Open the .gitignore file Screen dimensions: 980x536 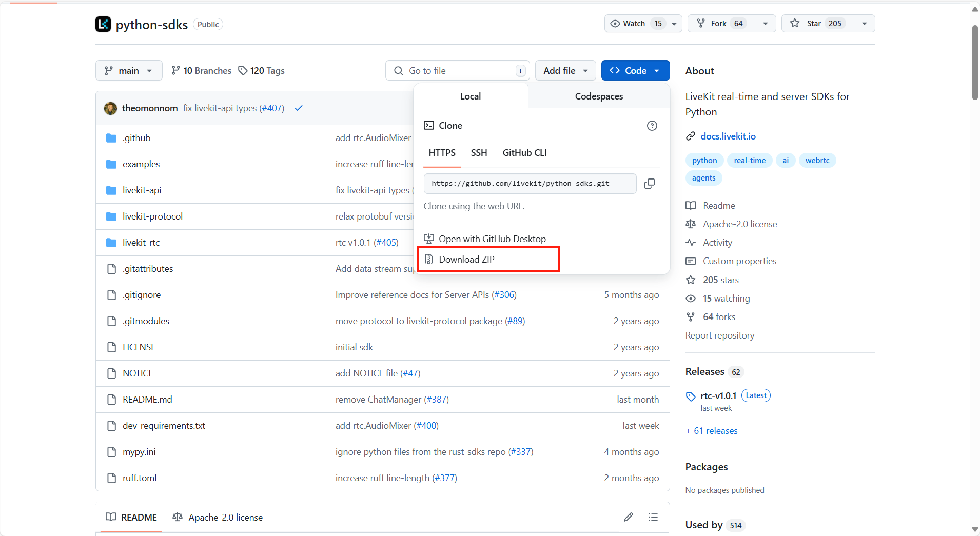[x=142, y=295]
